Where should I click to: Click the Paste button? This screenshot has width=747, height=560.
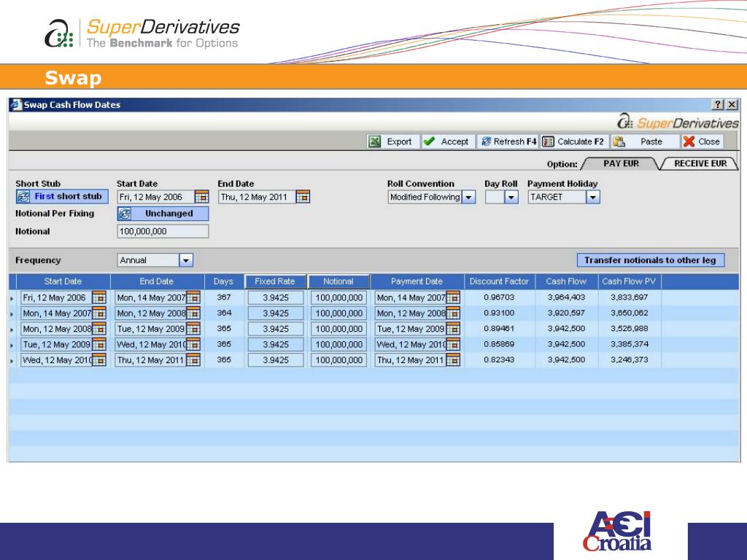643,141
